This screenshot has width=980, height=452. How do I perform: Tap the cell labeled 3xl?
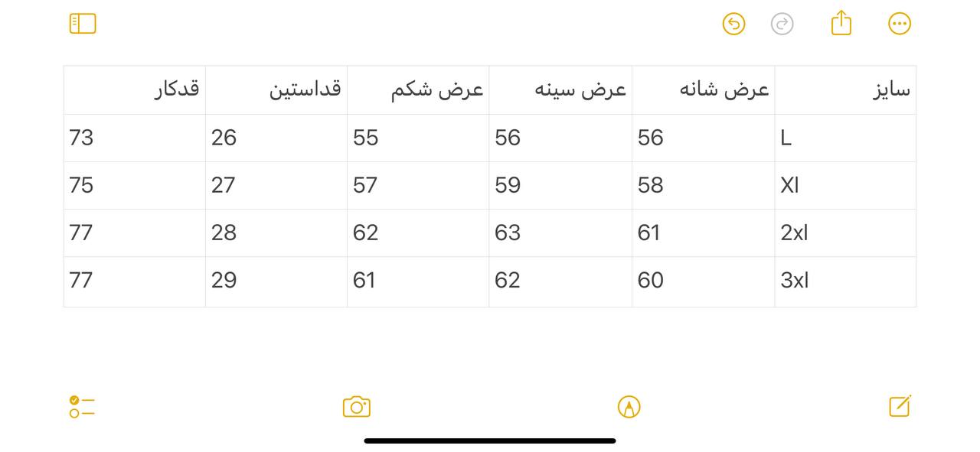pos(845,281)
